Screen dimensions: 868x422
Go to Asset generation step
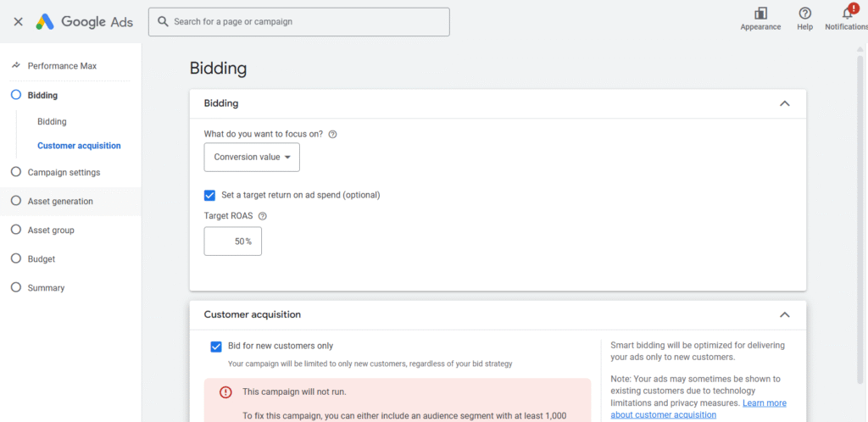click(60, 202)
